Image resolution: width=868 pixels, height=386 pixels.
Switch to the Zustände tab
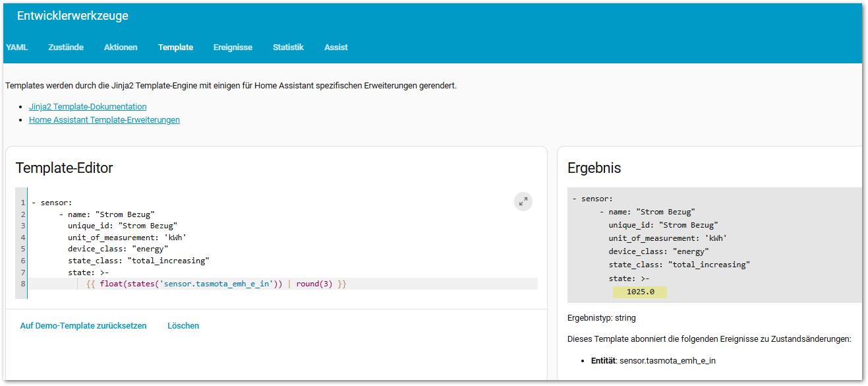click(x=66, y=48)
